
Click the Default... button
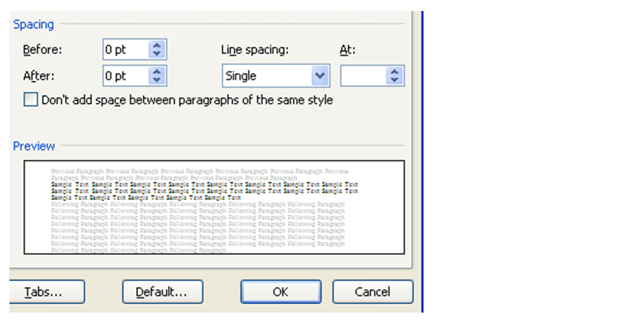(161, 292)
